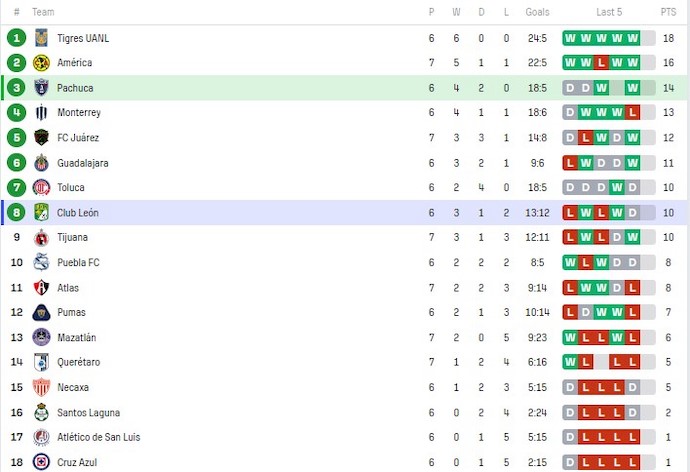Click the América club crest

[x=41, y=63]
